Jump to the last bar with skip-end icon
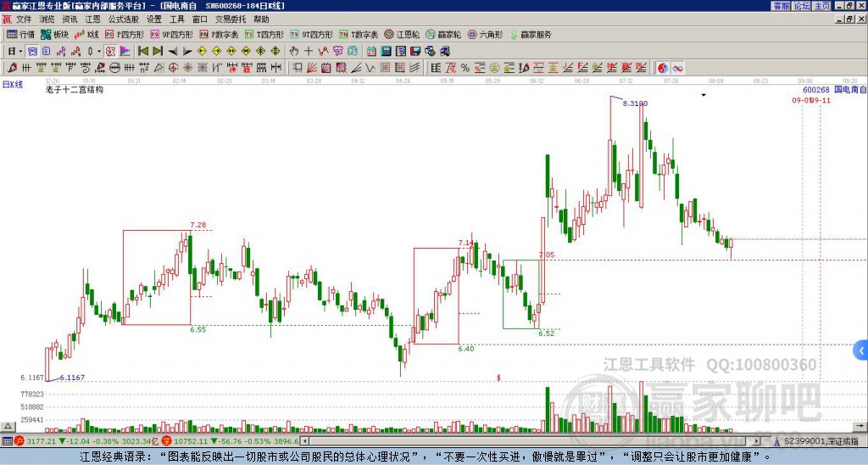868x465 pixels. [x=158, y=51]
